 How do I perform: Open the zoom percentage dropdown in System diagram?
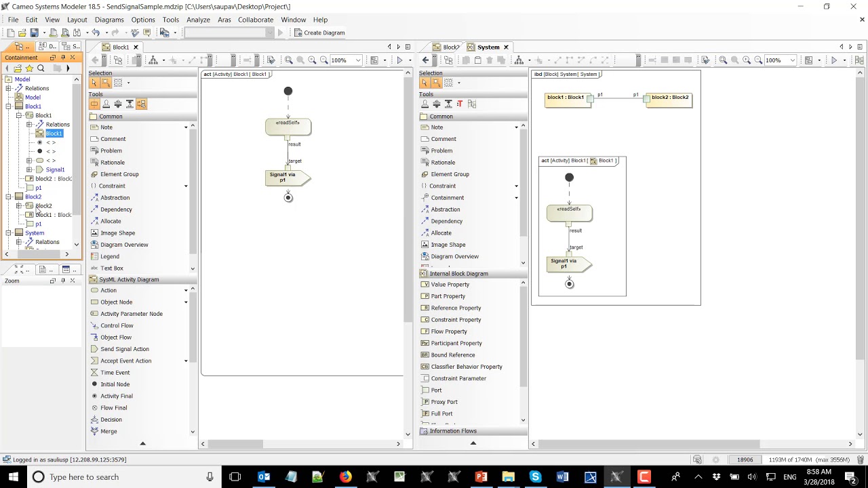click(x=793, y=60)
